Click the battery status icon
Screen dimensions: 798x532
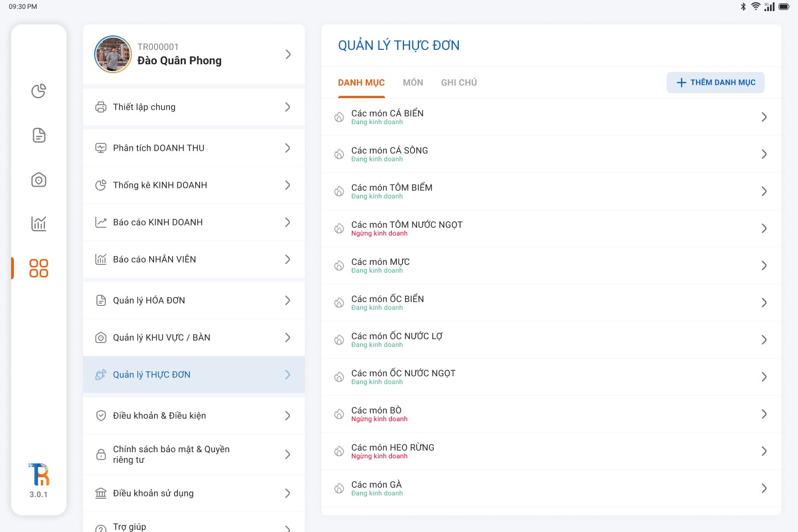[784, 7]
